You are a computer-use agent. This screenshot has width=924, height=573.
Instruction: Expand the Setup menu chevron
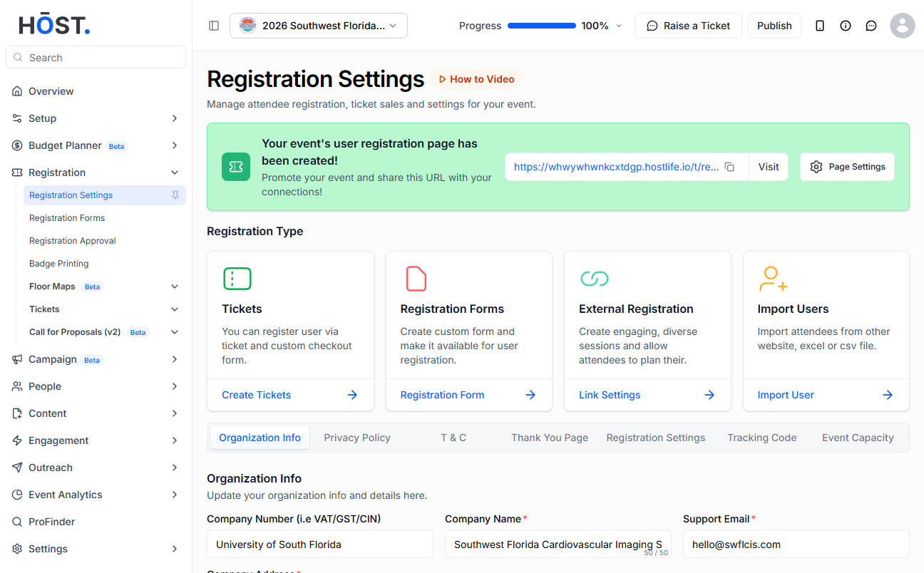point(175,118)
